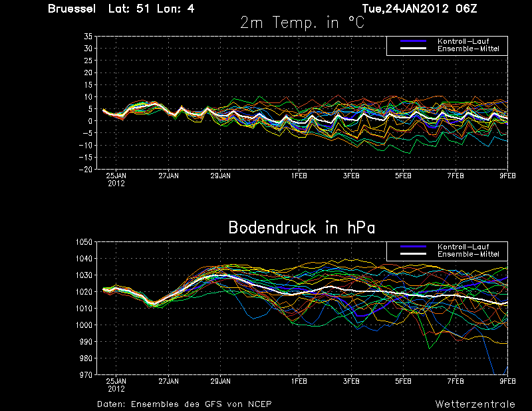The image size is (532, 411).
Task: Click the 'Bruessel' location label
Action: pos(72,9)
